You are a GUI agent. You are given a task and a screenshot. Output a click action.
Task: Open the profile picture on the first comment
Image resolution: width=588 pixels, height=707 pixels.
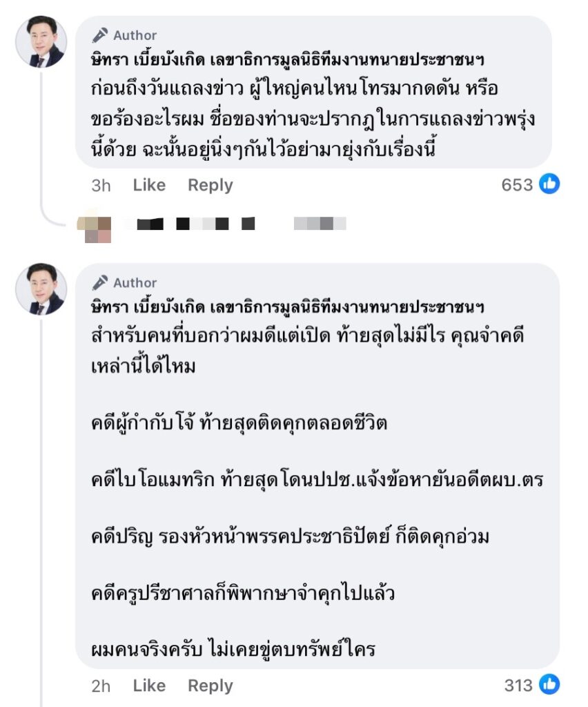click(41, 41)
